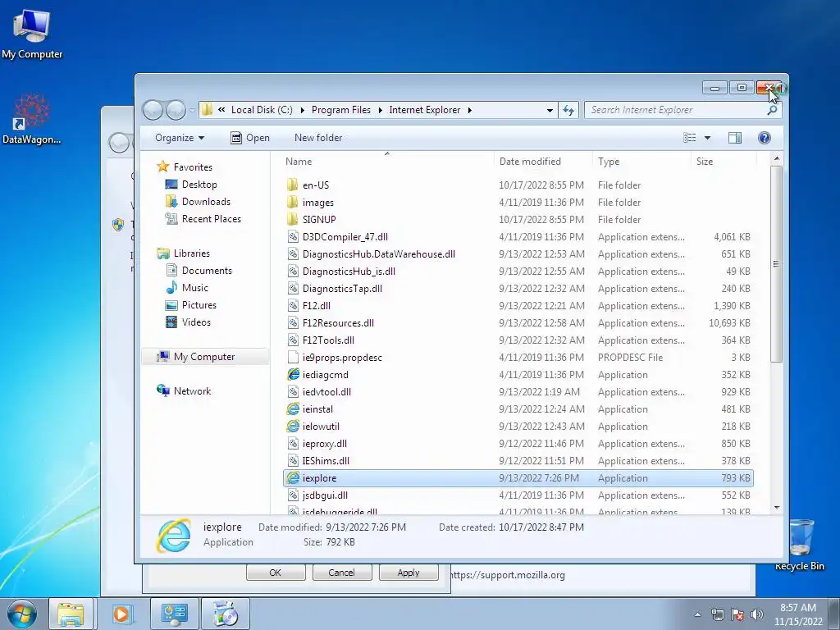Click the Control Panel taskbar icon
This screenshot has height=630, width=840.
coord(174,614)
